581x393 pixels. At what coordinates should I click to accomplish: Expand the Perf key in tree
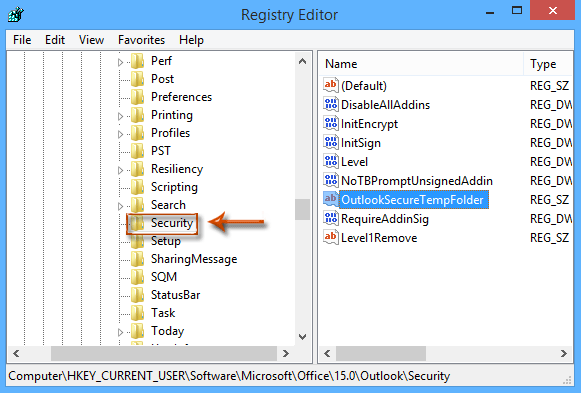pyautogui.click(x=120, y=62)
